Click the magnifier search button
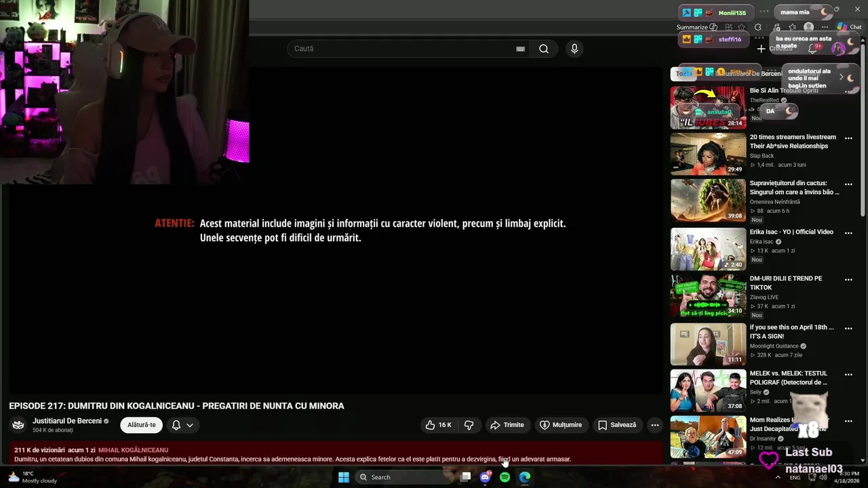 (x=544, y=49)
